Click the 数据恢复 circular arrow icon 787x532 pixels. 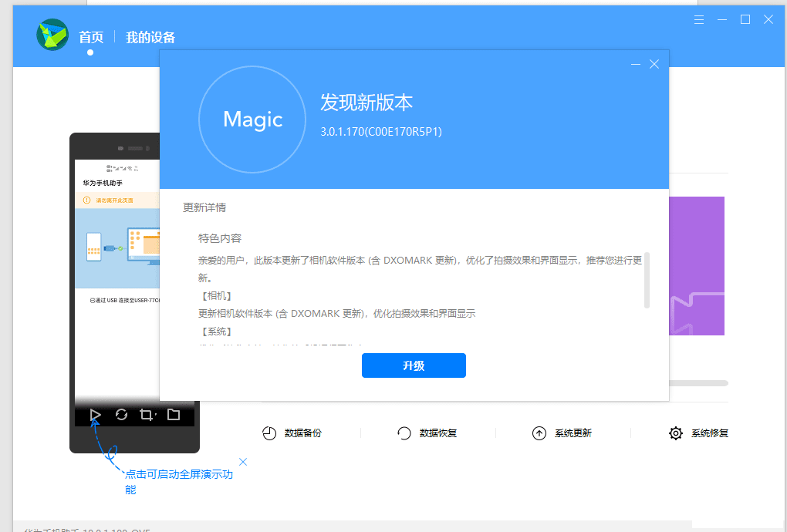click(x=404, y=433)
